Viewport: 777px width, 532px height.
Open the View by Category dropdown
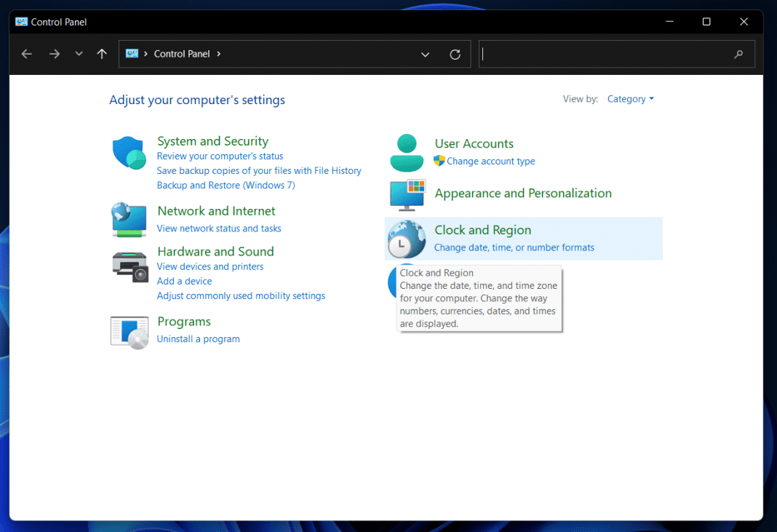click(x=630, y=98)
